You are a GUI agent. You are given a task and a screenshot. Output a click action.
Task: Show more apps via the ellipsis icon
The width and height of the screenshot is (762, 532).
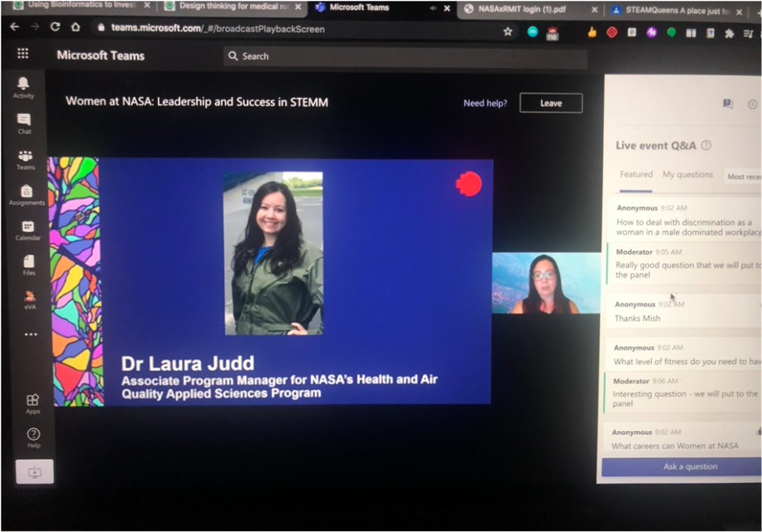[x=30, y=334]
